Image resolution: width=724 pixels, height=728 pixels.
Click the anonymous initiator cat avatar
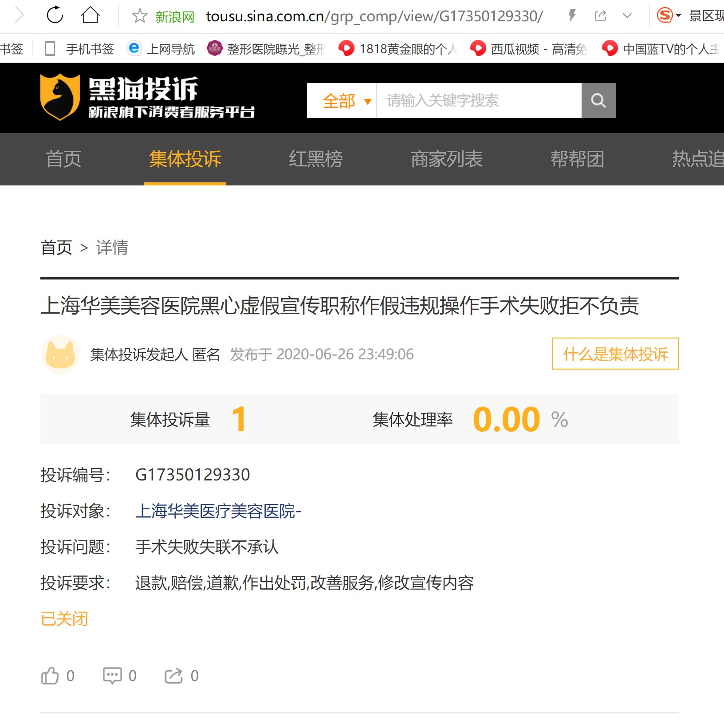coord(60,354)
